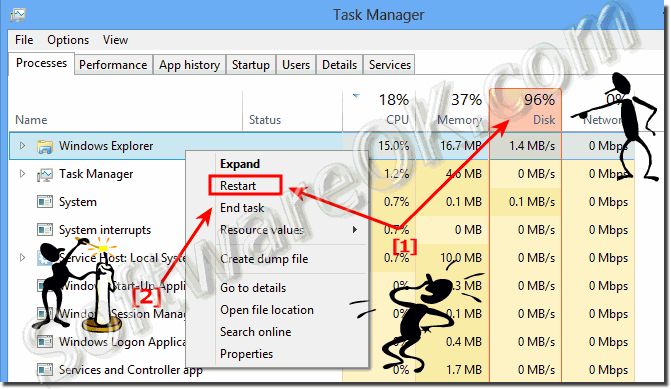Open the View menu

coord(115,40)
